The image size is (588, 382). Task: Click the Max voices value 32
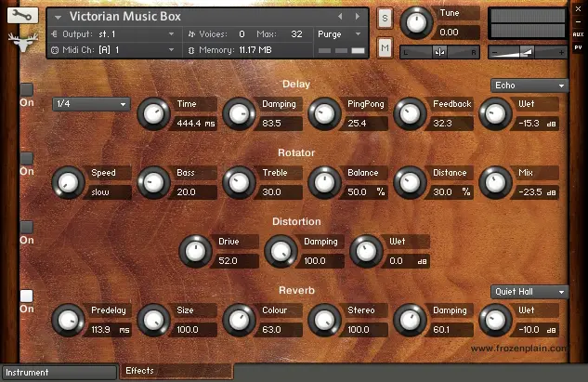(x=296, y=34)
